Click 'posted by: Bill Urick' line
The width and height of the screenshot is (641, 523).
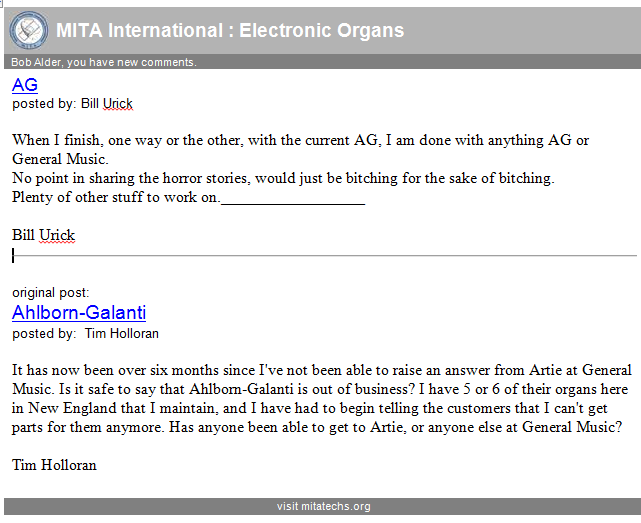(x=72, y=104)
